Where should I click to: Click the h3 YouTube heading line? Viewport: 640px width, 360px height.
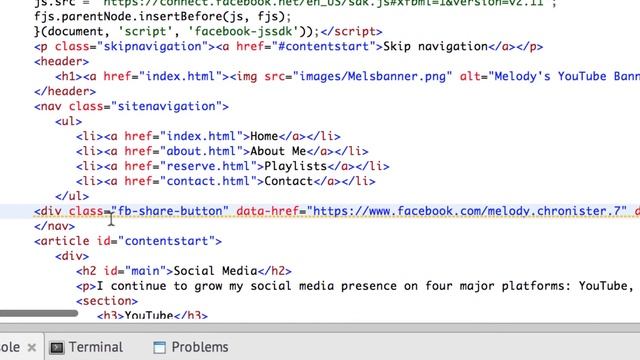pyautogui.click(x=153, y=315)
